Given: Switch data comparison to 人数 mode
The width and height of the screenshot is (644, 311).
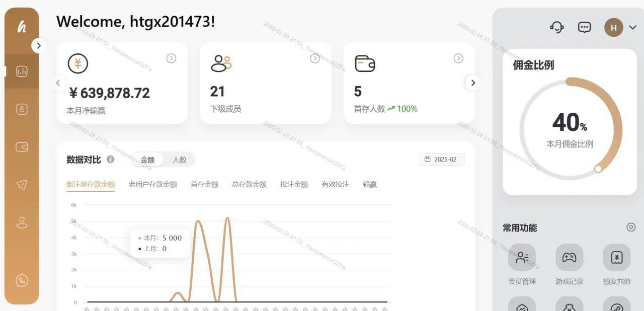Looking at the screenshot, I should click(x=180, y=160).
